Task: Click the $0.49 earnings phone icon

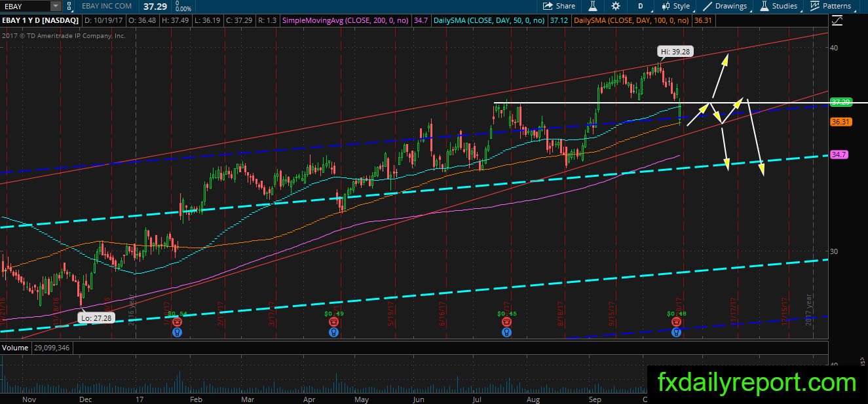Action: tap(334, 322)
